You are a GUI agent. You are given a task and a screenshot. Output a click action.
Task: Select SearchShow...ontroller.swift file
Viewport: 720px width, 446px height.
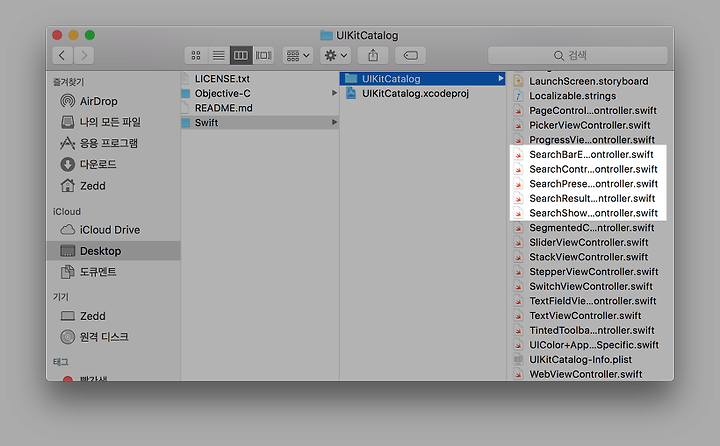[x=590, y=213]
